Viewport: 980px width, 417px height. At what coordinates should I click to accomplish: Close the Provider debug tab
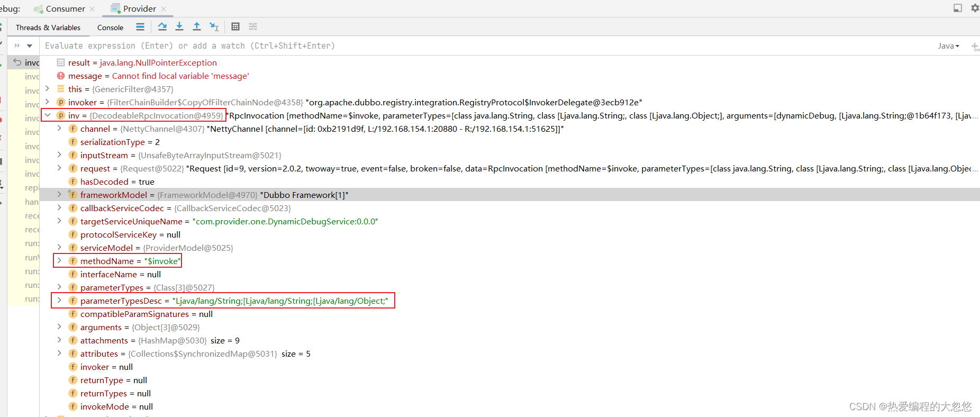click(x=164, y=9)
